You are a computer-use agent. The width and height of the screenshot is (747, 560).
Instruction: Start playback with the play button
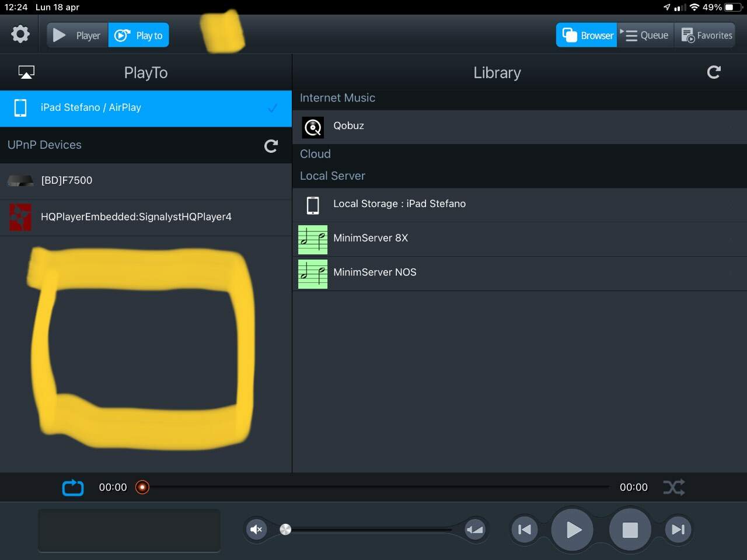(573, 530)
